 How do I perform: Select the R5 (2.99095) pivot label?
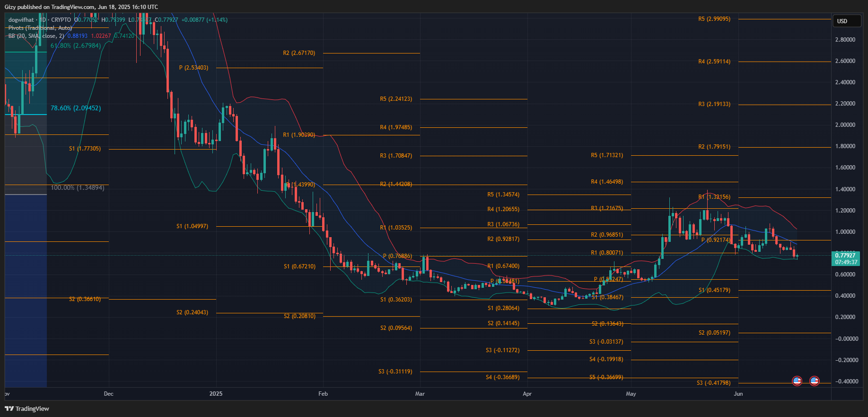(714, 19)
